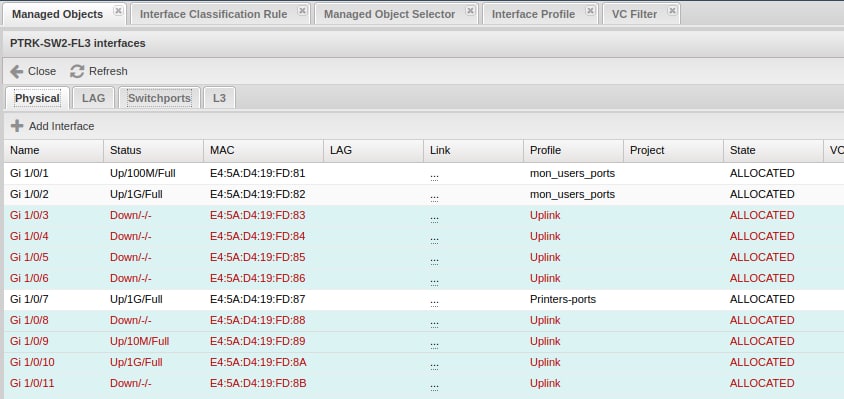Click the PTRK-SW2-FL3 interfaces title
Image resolution: width=844 pixels, height=399 pixels.
coord(78,43)
